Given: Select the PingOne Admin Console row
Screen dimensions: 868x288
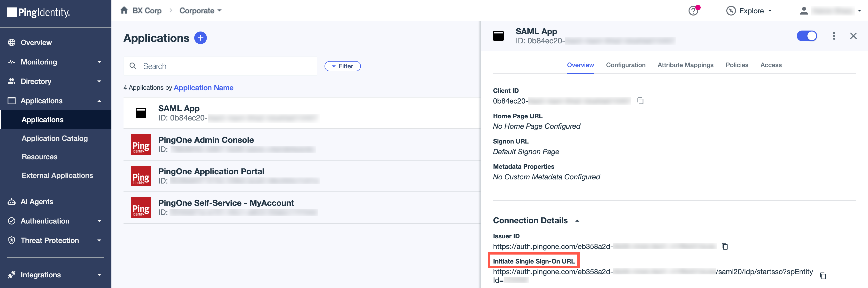Looking at the screenshot, I should [302, 144].
